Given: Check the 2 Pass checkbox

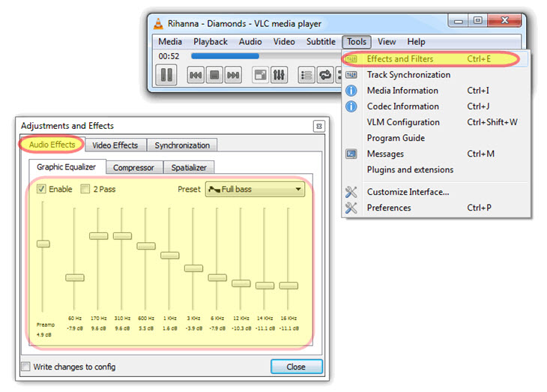Looking at the screenshot, I should coord(85,189).
